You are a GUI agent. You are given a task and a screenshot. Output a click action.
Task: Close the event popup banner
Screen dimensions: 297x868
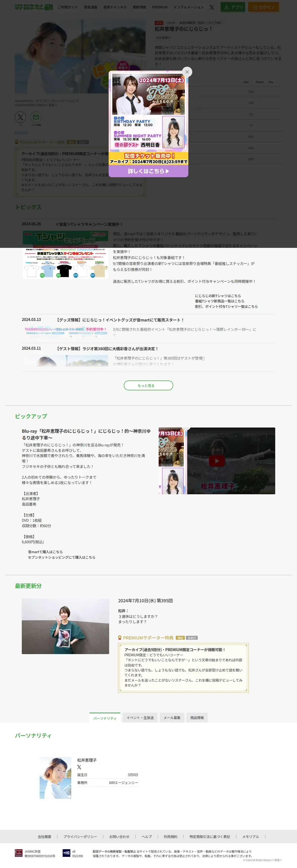[x=187, y=72]
